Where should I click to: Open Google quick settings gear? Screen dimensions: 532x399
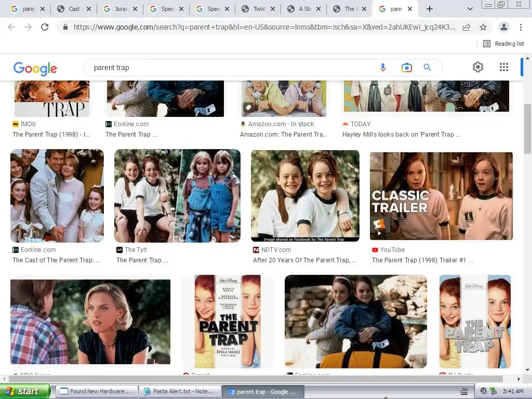478,67
